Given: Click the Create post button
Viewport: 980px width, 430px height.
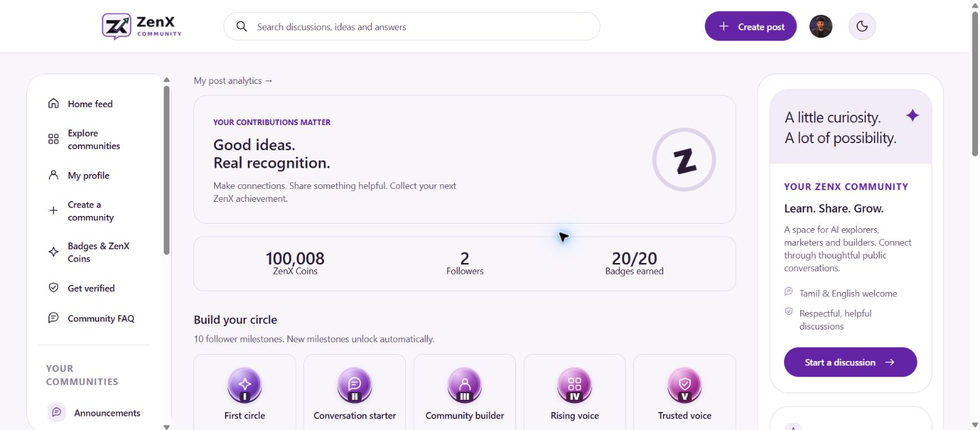Looking at the screenshot, I should point(751,26).
